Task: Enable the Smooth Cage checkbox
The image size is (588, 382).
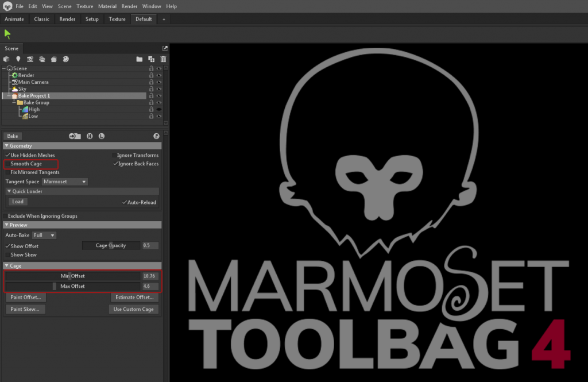Action: click(x=7, y=164)
